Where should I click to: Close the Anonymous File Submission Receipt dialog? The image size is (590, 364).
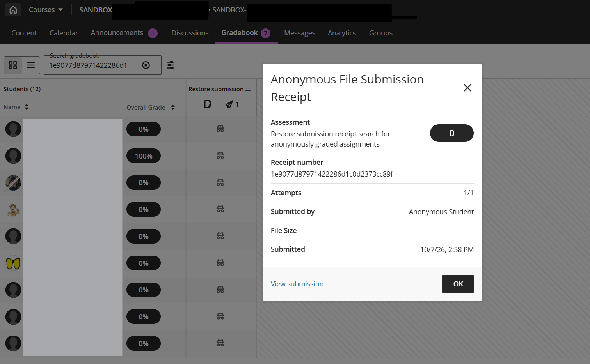(x=467, y=88)
